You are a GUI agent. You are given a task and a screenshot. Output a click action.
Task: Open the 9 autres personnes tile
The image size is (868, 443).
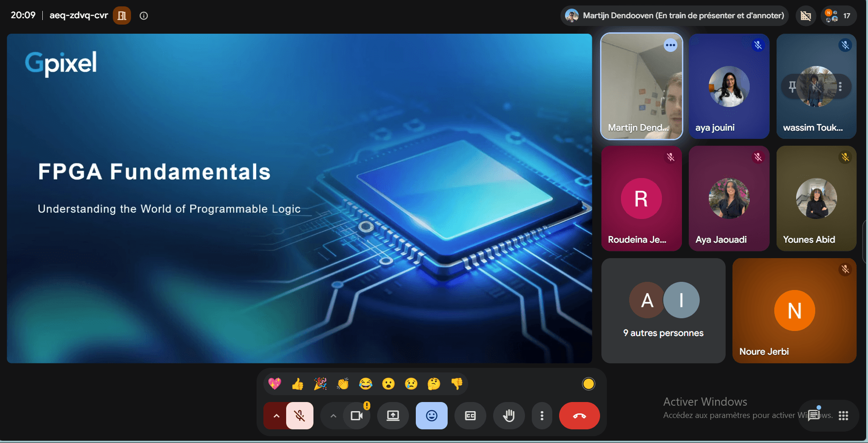[663, 311]
